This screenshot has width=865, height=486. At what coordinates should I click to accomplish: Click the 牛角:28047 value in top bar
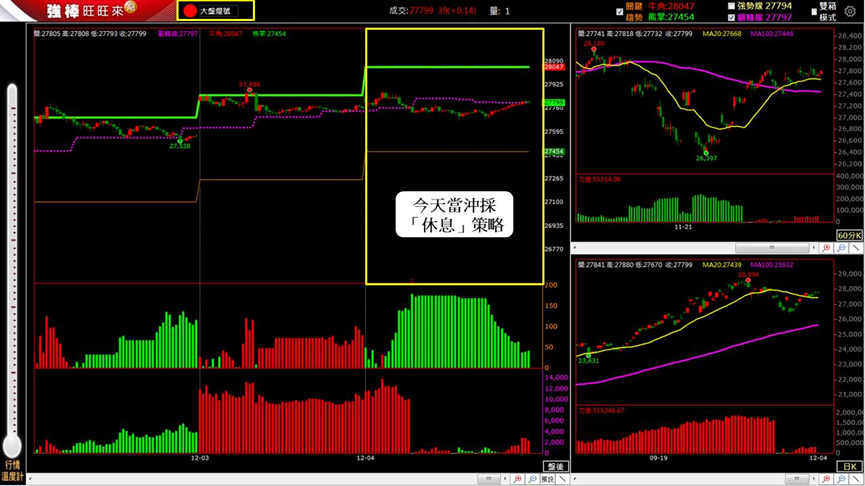click(x=671, y=6)
